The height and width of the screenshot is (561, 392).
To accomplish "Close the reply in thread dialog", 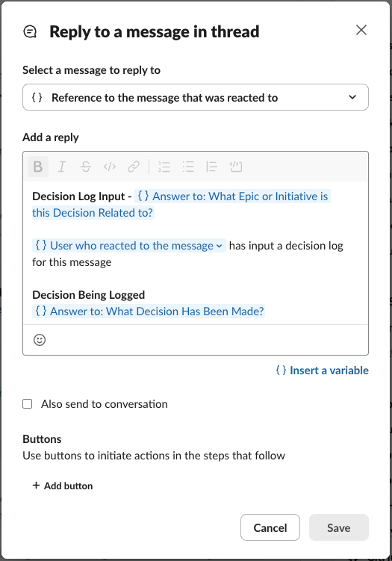I will [x=361, y=30].
